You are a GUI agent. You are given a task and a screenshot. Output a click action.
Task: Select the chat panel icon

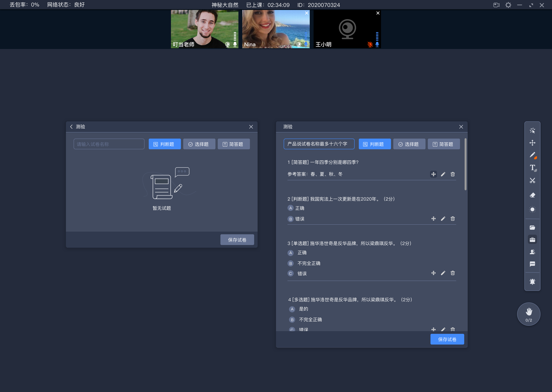[532, 264]
